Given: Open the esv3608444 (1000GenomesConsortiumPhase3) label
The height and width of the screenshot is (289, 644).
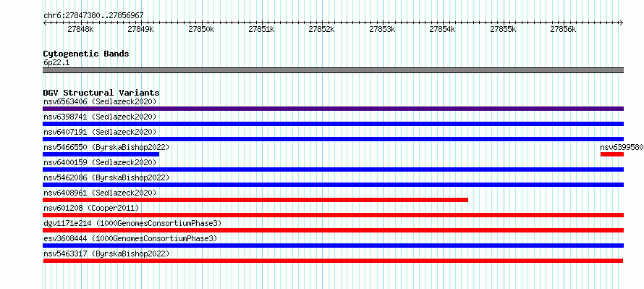Looking at the screenshot, I should [130, 238].
